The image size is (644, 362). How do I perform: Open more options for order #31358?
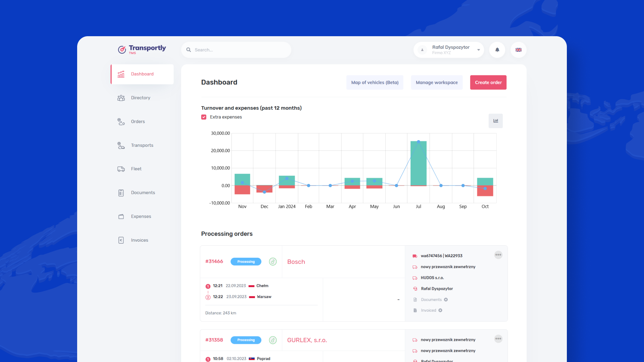[x=498, y=339]
